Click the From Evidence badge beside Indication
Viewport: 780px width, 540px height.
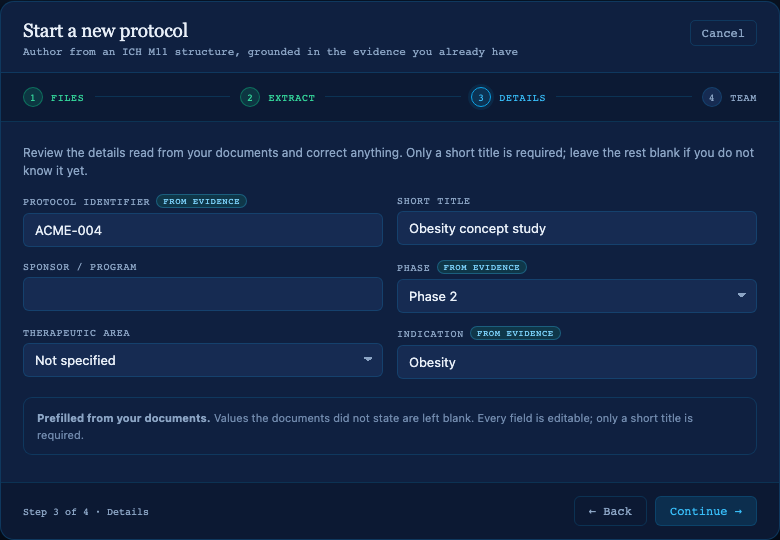(x=515, y=333)
